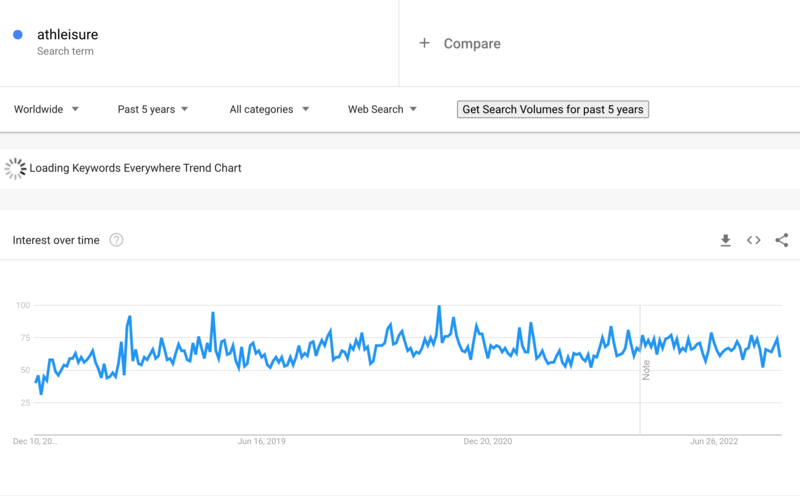Click the Note marker on the chart
Image resolution: width=800 pixels, height=496 pixels.
point(646,368)
